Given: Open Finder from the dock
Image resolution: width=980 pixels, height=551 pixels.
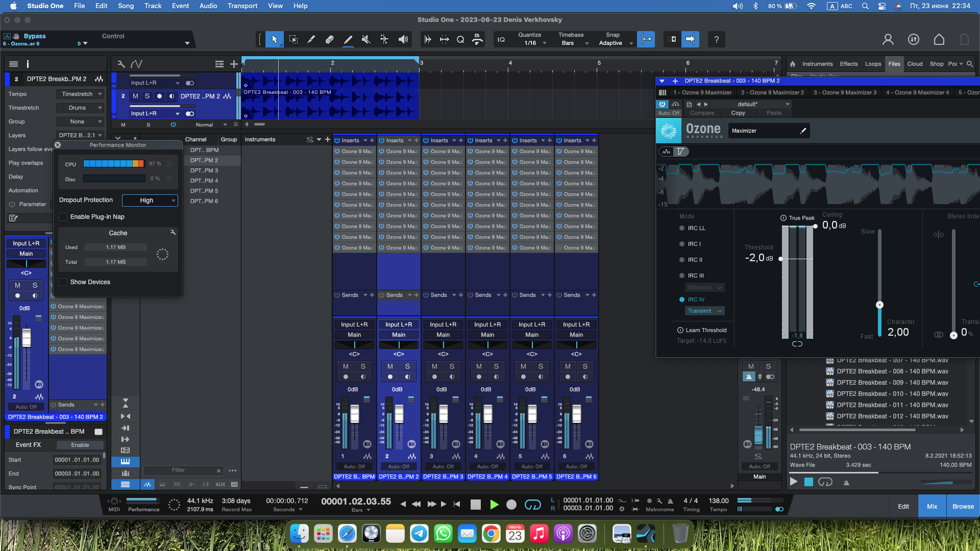Looking at the screenshot, I should click(300, 534).
